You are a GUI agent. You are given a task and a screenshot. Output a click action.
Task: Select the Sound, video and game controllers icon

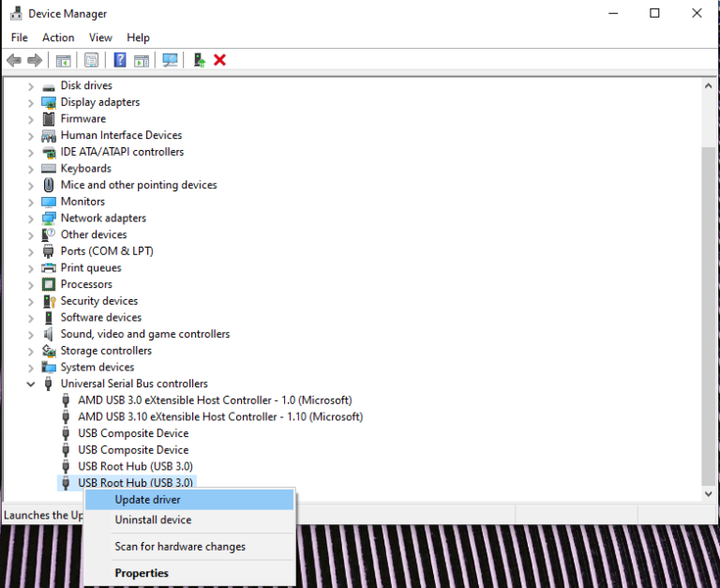(49, 334)
